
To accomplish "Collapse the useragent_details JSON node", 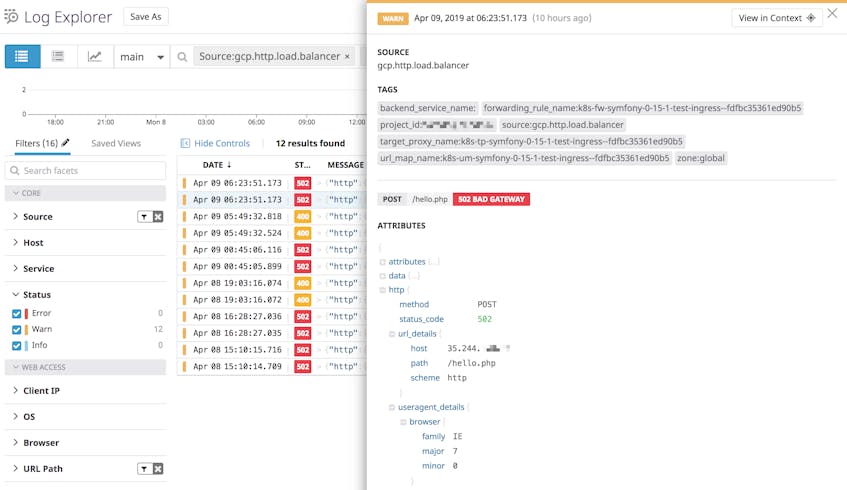I will pos(392,407).
